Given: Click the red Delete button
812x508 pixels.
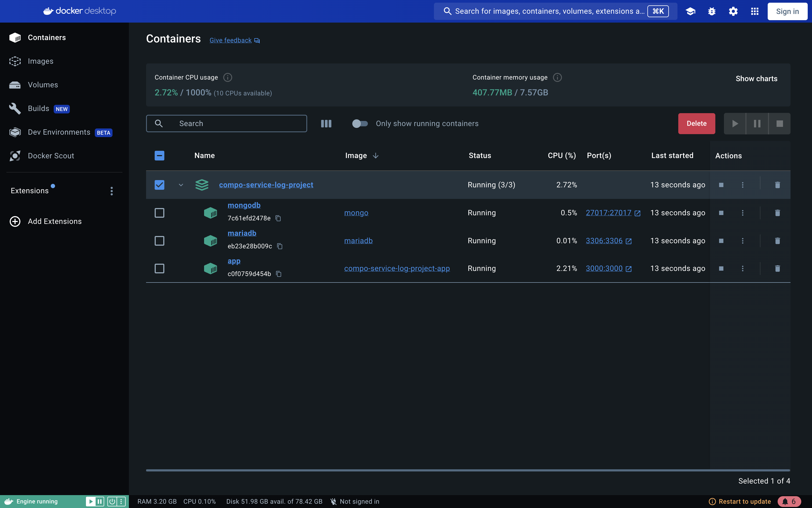Looking at the screenshot, I should coord(697,124).
